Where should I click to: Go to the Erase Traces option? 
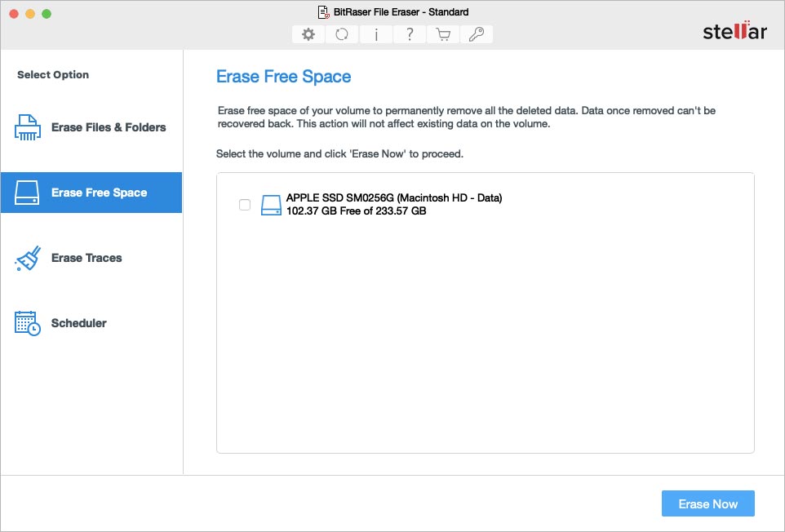(x=86, y=258)
